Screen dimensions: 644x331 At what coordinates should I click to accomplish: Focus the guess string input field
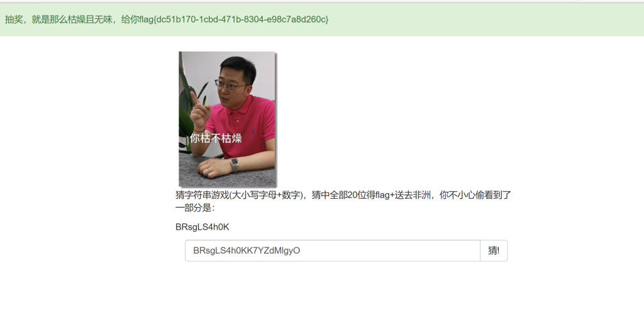coord(332,250)
